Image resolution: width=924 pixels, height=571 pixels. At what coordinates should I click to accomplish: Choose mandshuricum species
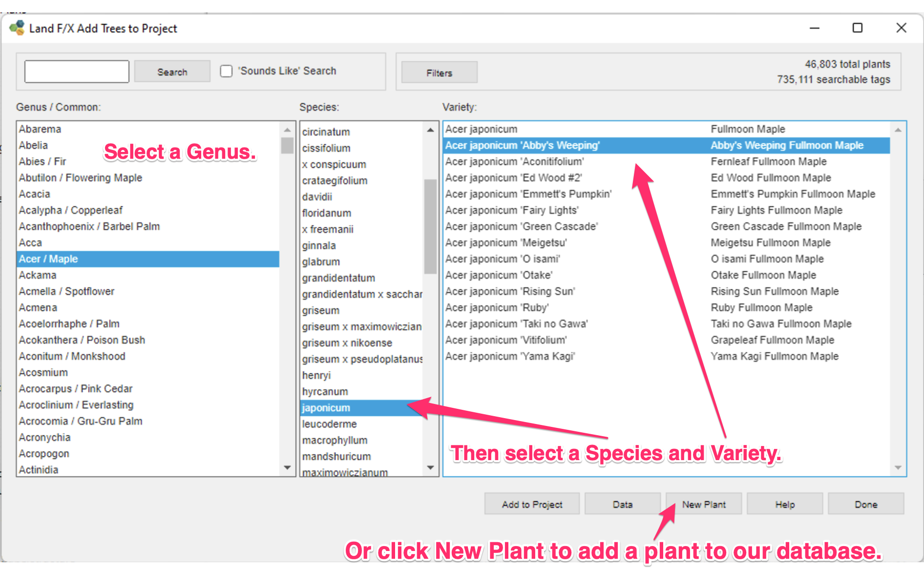click(x=361, y=456)
